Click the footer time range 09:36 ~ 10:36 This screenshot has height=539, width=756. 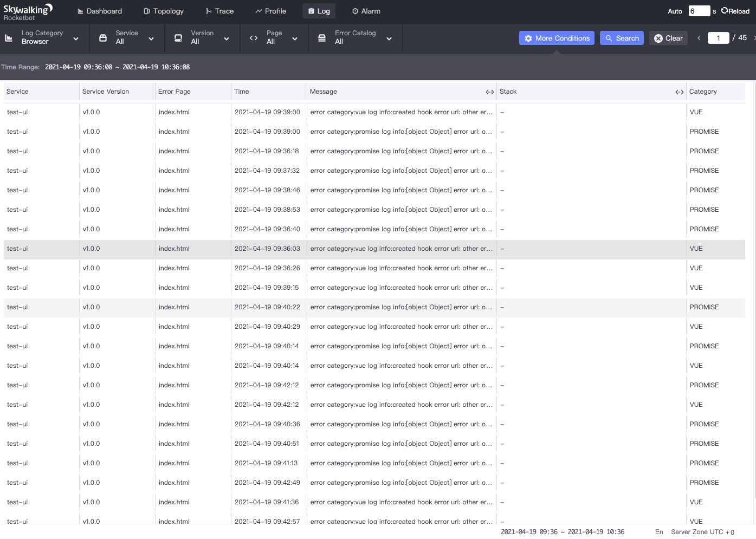[x=563, y=532]
